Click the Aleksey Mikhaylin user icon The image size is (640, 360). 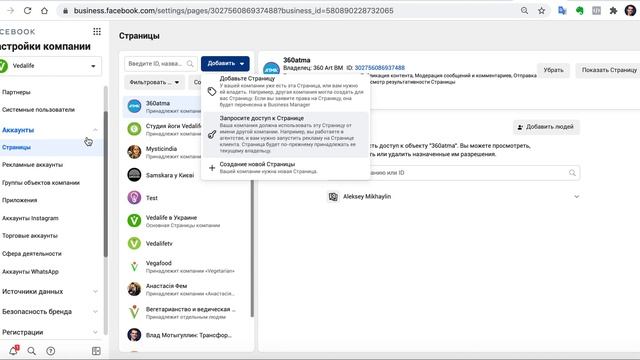click(333, 197)
